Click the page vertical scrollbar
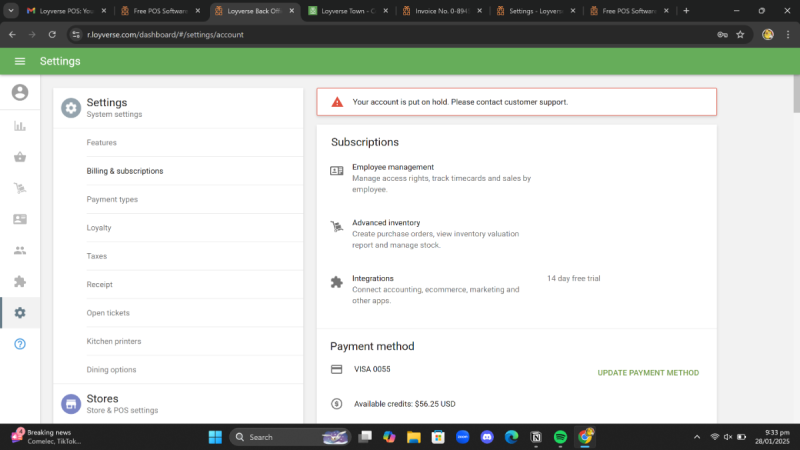This screenshot has height=450, width=800. (796, 94)
